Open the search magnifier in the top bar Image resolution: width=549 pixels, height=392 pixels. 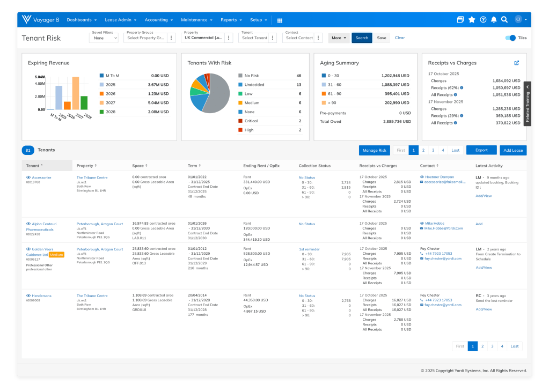pyautogui.click(x=504, y=19)
